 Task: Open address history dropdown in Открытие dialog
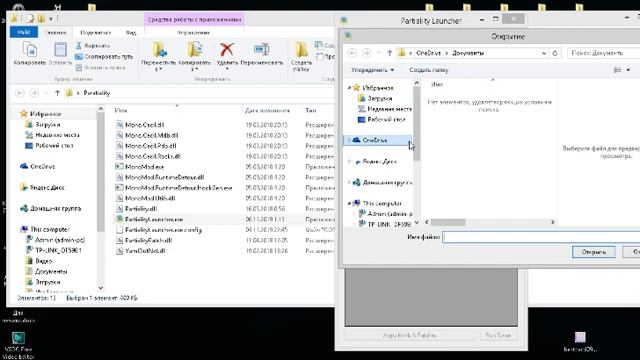(x=544, y=53)
